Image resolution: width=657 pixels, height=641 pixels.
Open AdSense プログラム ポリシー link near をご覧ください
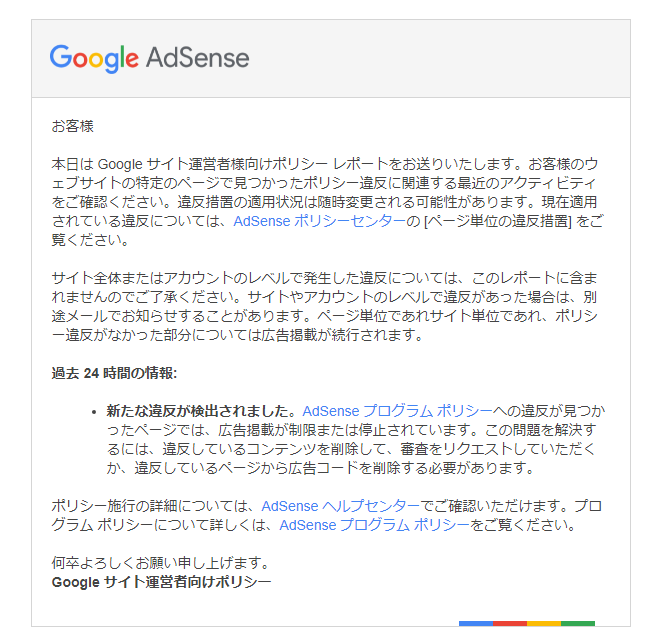pyautogui.click(x=374, y=525)
